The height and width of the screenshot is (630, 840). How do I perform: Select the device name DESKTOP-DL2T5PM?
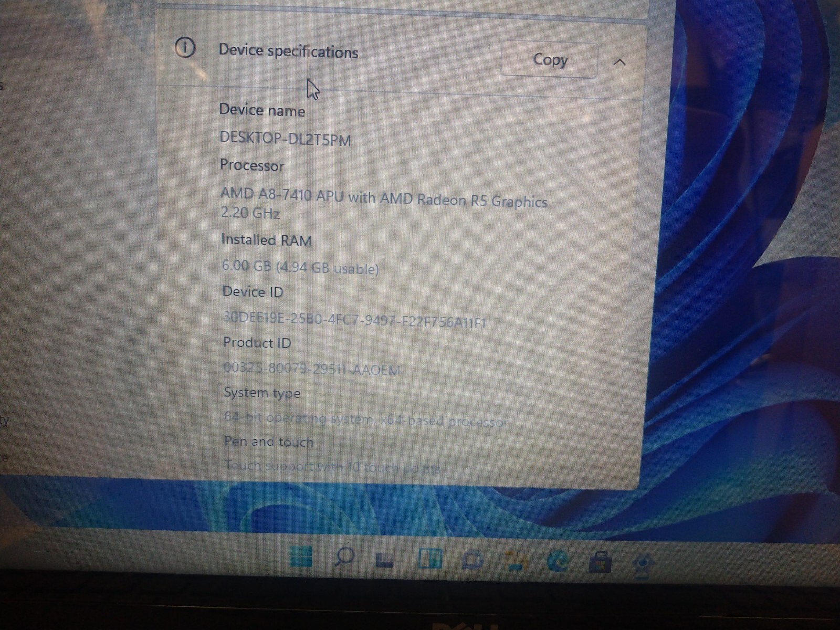coord(285,139)
